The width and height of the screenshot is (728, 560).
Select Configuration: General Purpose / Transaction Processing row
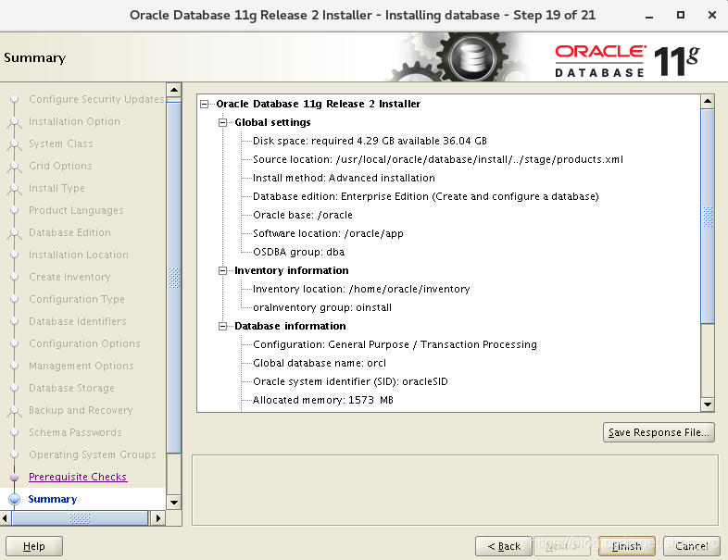coord(395,344)
